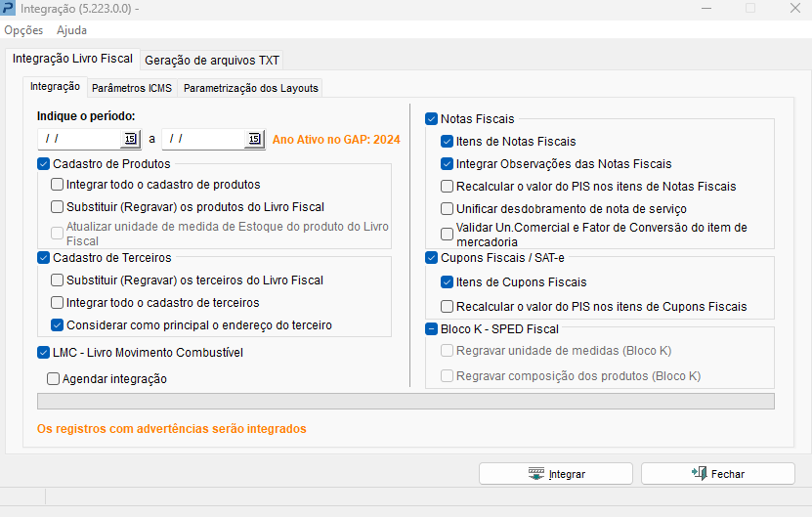Click the Fechar button
Viewport: 812px width, 517px height.
pyautogui.click(x=717, y=474)
